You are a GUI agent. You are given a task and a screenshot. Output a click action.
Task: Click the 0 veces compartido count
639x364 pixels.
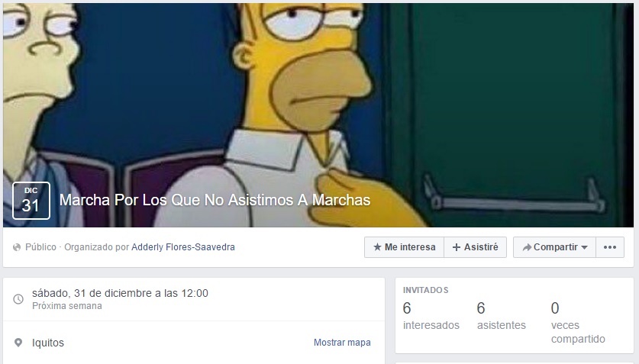(578, 323)
